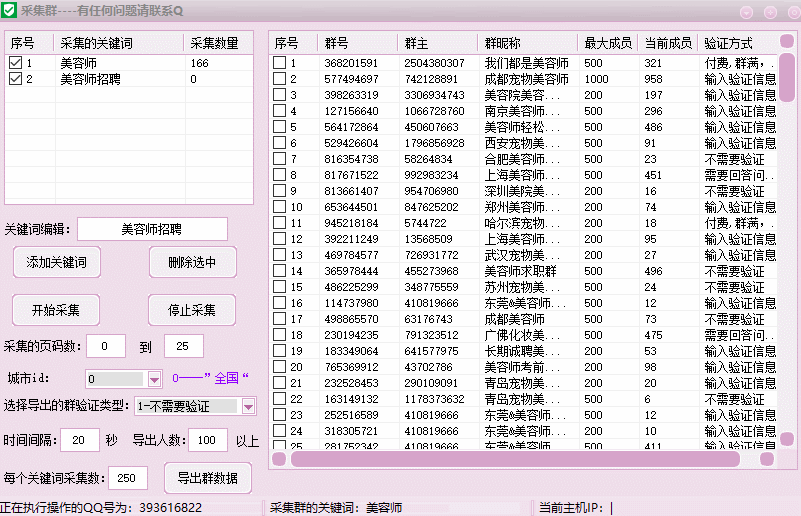Image resolution: width=801 pixels, height=516 pixels.
Task: Click current members value 958
Action: (x=653, y=79)
